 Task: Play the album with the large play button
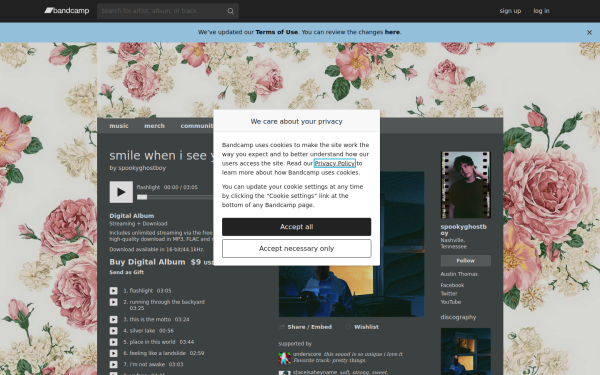(121, 192)
